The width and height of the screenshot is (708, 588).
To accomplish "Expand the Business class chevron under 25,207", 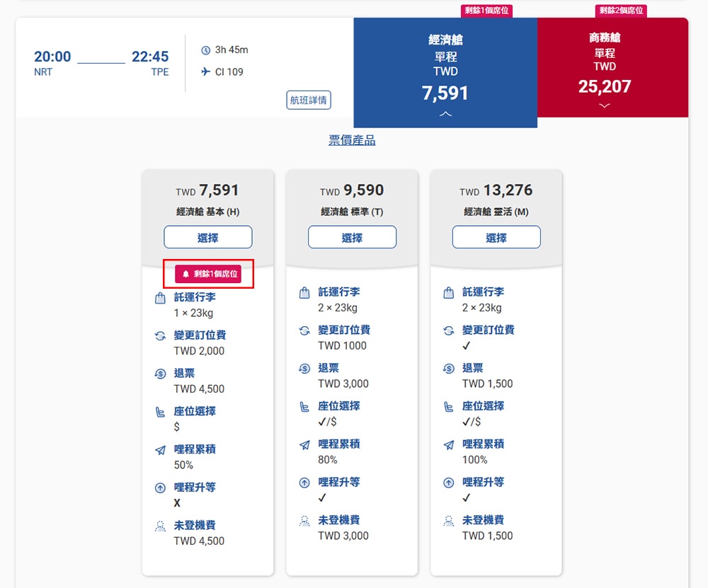I will tap(604, 105).
